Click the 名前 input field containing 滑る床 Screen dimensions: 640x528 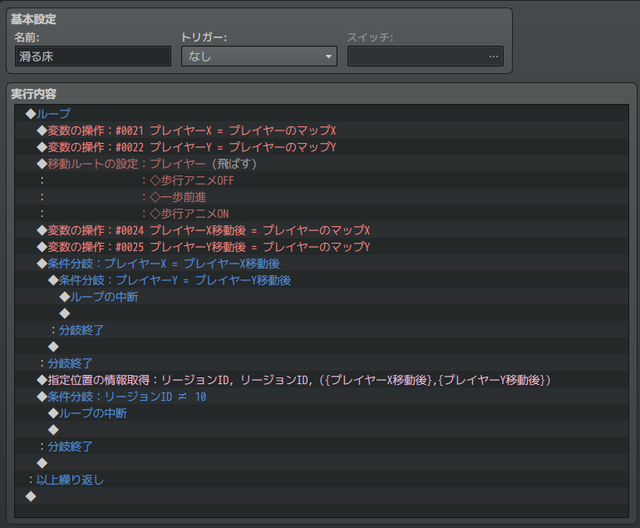tap(93, 56)
